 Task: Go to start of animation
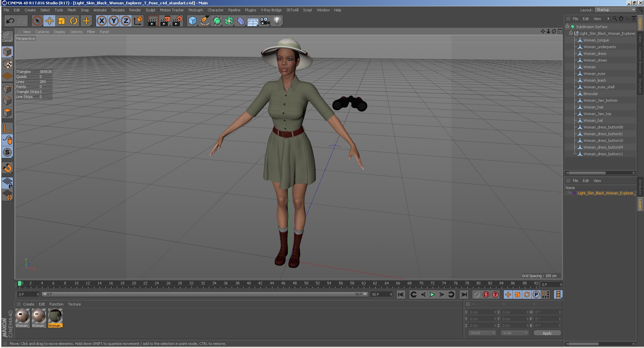coord(401,294)
